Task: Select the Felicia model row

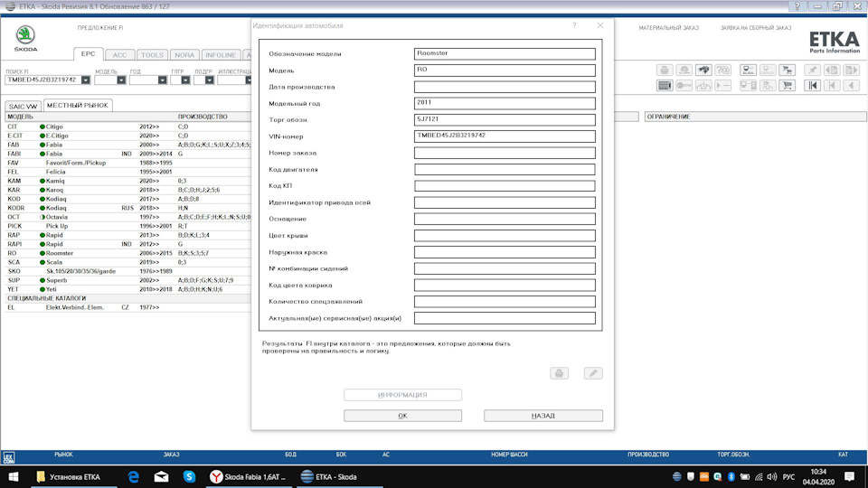Action: (127, 172)
